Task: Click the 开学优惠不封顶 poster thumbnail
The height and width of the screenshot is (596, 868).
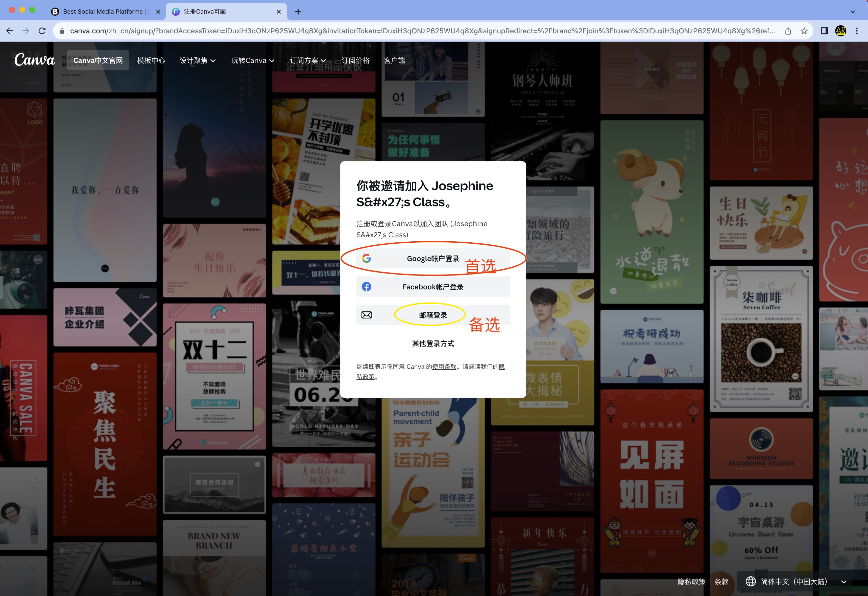Action: pyautogui.click(x=323, y=171)
